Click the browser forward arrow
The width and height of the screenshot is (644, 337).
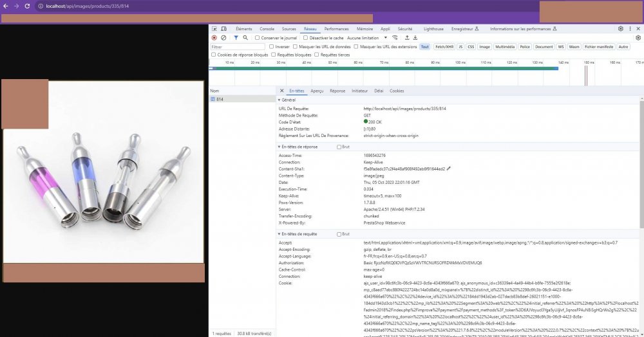pos(17,6)
